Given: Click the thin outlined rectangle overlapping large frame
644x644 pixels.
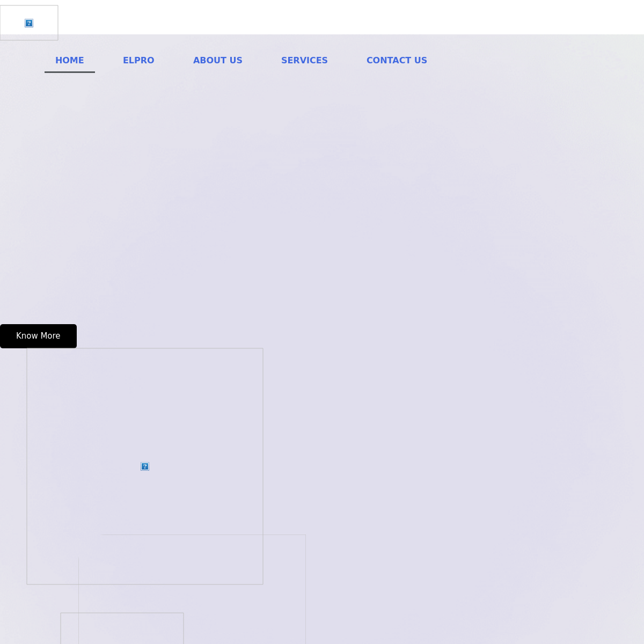Looking at the screenshot, I should pyautogui.click(x=284, y=590).
